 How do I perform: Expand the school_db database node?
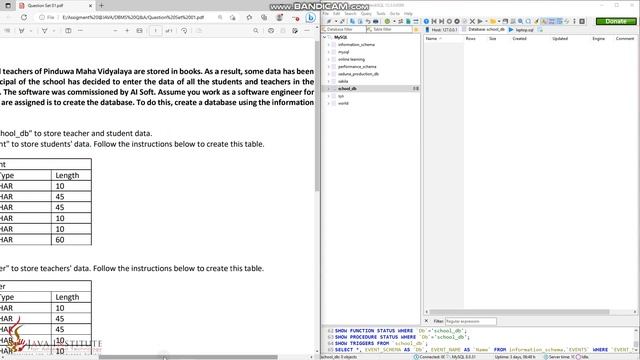pyautogui.click(x=329, y=89)
